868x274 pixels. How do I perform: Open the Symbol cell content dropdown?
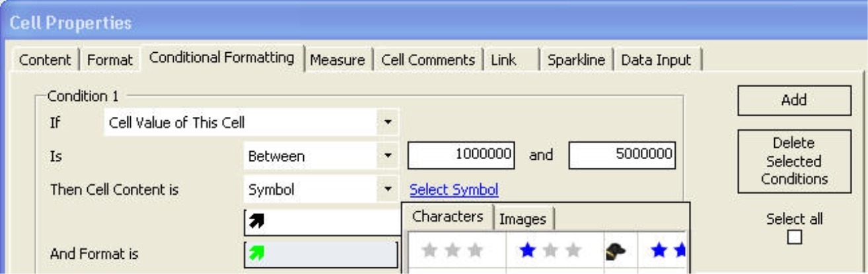(387, 190)
